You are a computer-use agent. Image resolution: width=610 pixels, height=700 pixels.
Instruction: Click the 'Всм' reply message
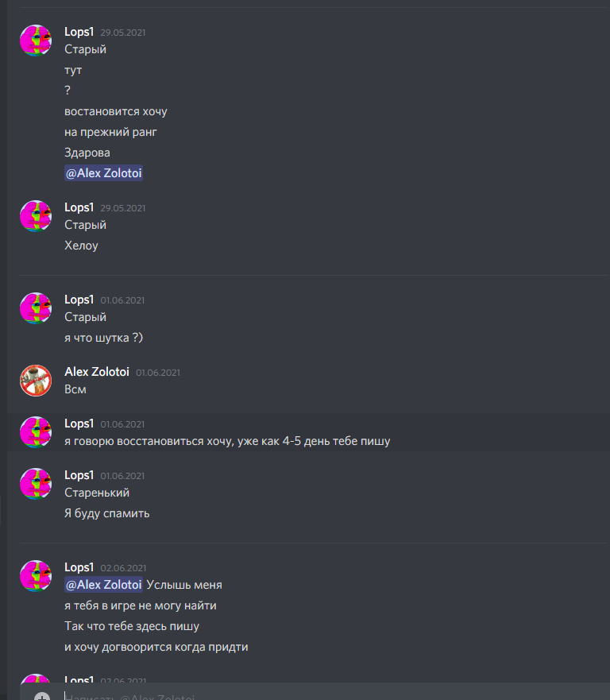pyautogui.click(x=75, y=389)
